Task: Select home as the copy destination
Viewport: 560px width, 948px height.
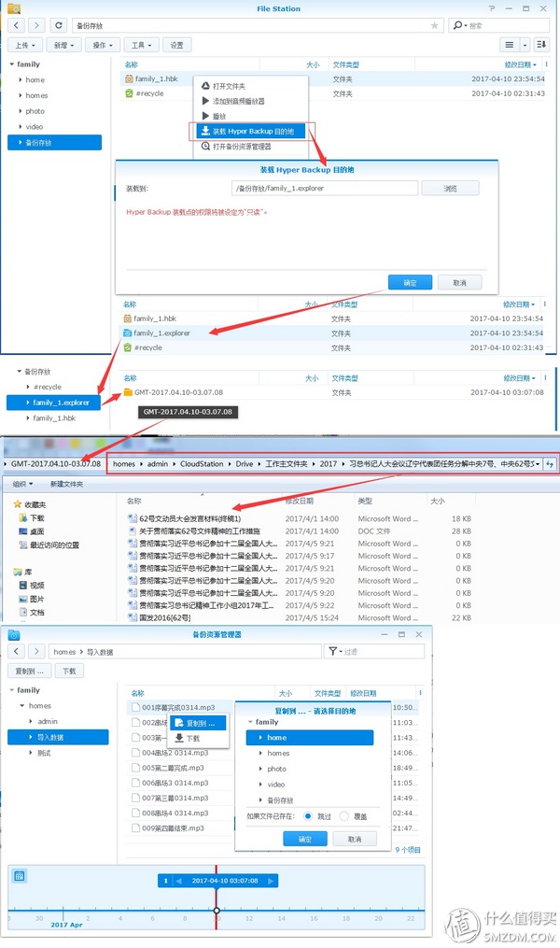Action: click(310, 738)
